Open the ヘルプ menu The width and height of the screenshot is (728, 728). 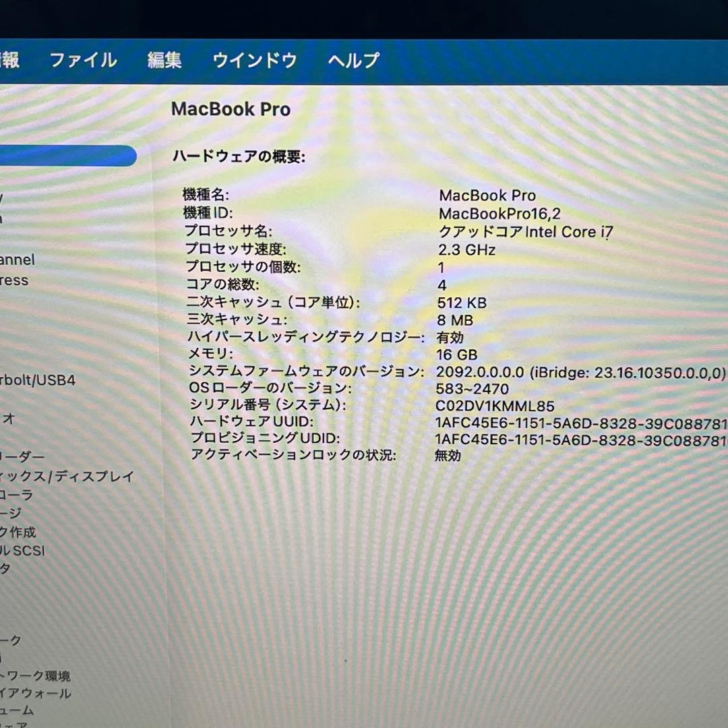coord(352,61)
